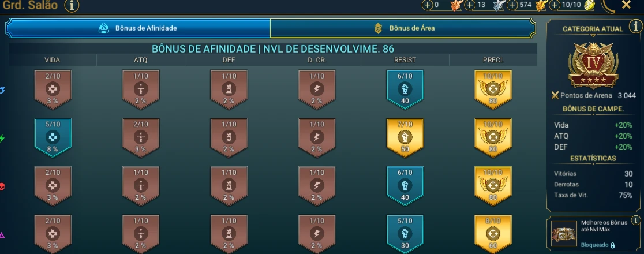This screenshot has width=644, height=254.
Task: Open the Bônus de Afinidade tab
Action: tap(138, 28)
